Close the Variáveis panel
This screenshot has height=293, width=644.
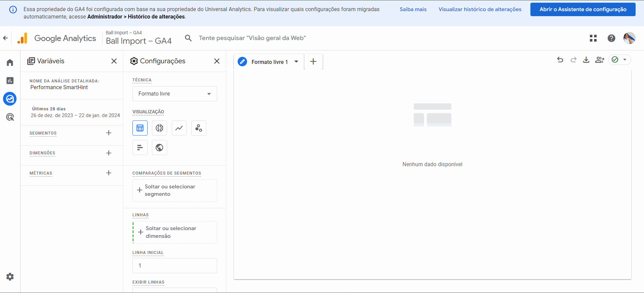pos(114,61)
